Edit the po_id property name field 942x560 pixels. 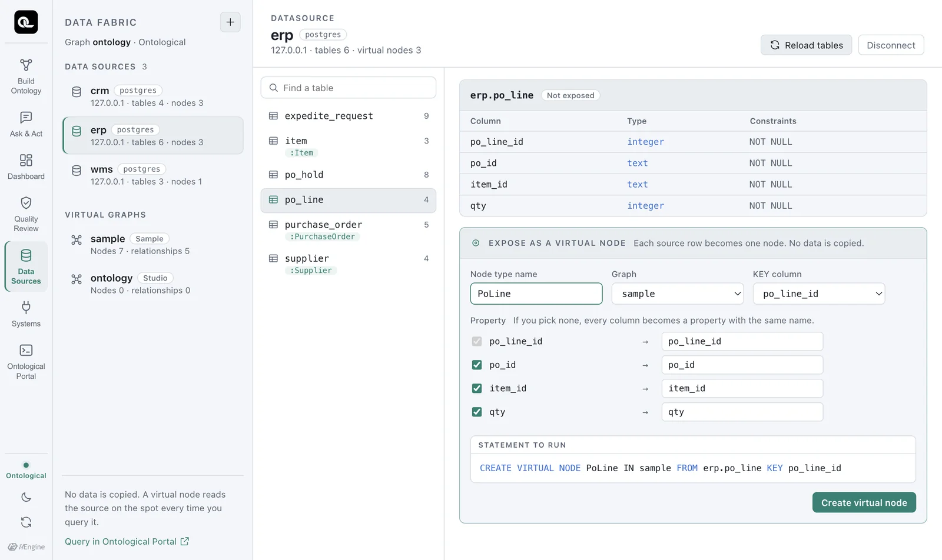[742, 365]
